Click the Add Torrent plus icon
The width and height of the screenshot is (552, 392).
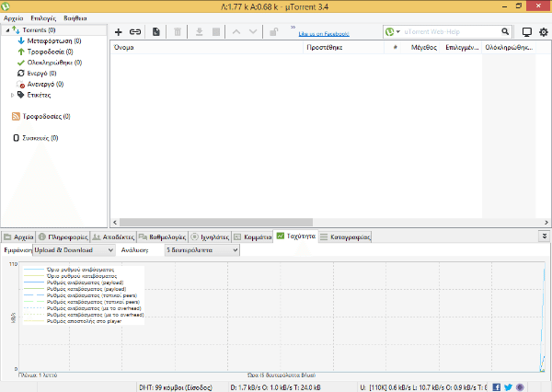[119, 32]
